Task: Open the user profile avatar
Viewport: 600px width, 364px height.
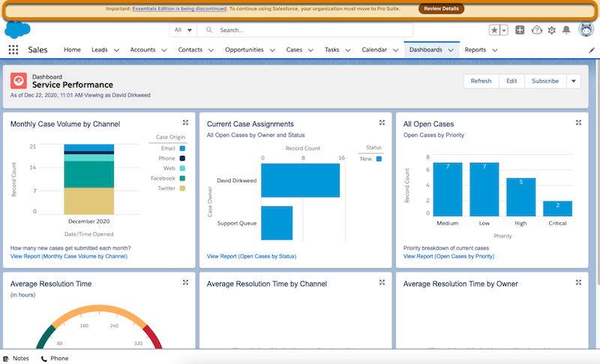Action: [586, 29]
